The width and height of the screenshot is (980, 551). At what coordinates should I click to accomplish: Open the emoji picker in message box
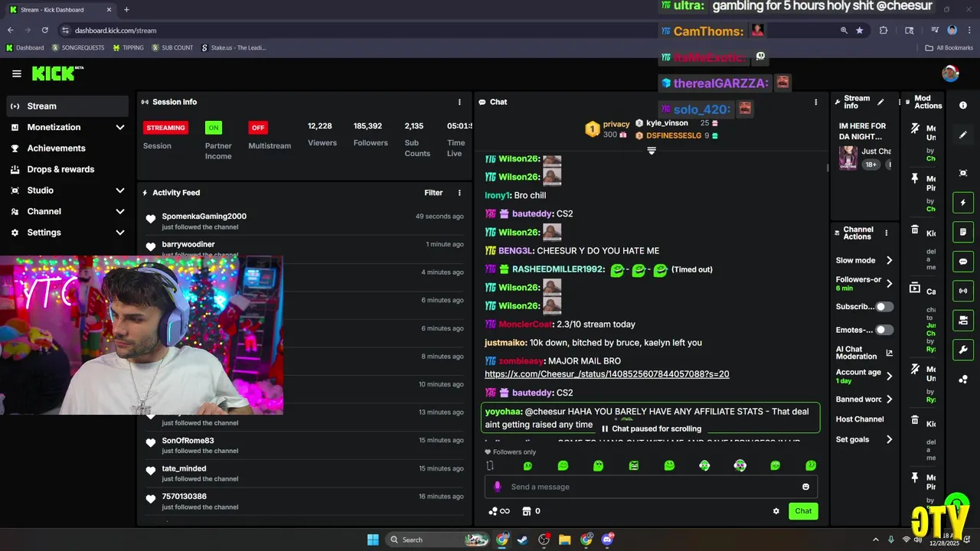pos(805,487)
